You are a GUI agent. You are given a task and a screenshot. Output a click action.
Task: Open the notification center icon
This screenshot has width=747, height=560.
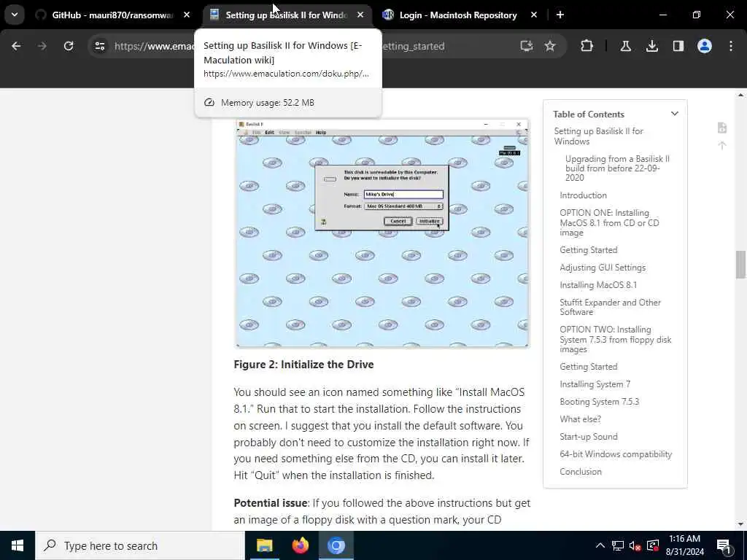pyautogui.click(x=724, y=545)
